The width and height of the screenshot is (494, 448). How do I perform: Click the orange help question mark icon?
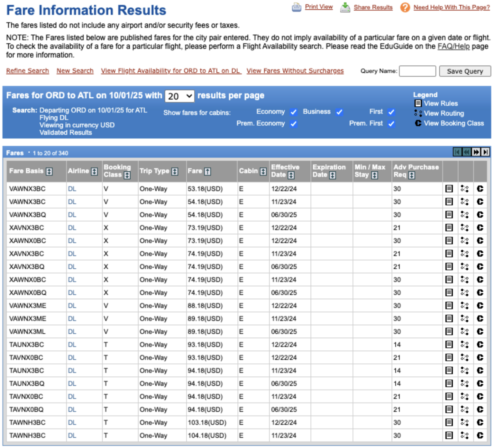(405, 7)
